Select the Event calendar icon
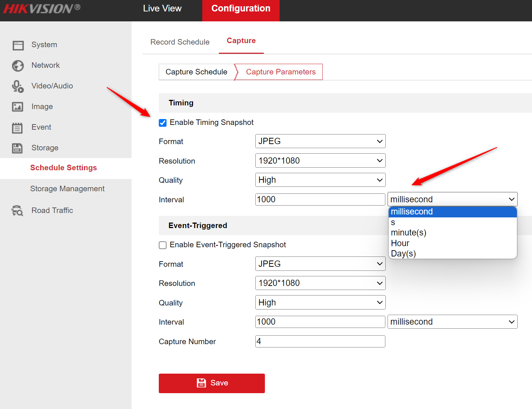This screenshot has width=532, height=409. click(x=17, y=127)
